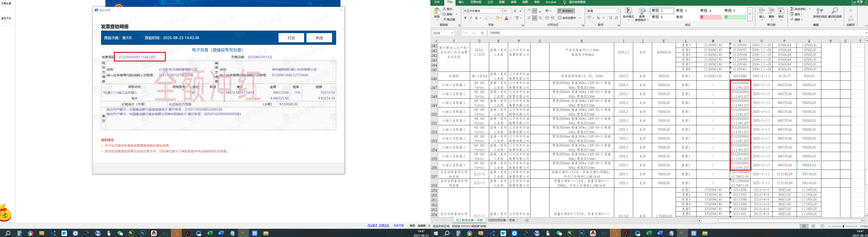Open the number format dropdown 数值
This screenshot has height=237, width=868.
point(617,11)
